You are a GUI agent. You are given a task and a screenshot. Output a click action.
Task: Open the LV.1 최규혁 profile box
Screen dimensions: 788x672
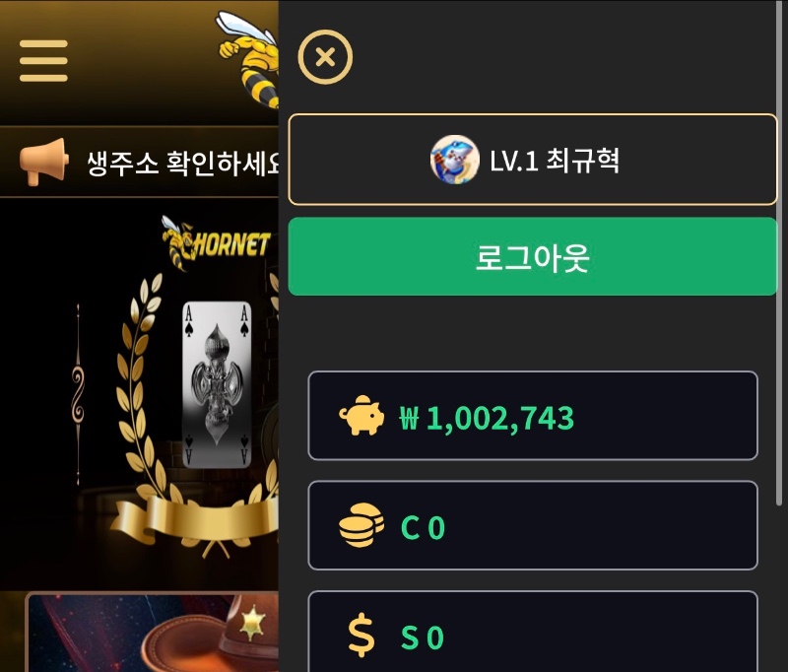[x=533, y=160]
